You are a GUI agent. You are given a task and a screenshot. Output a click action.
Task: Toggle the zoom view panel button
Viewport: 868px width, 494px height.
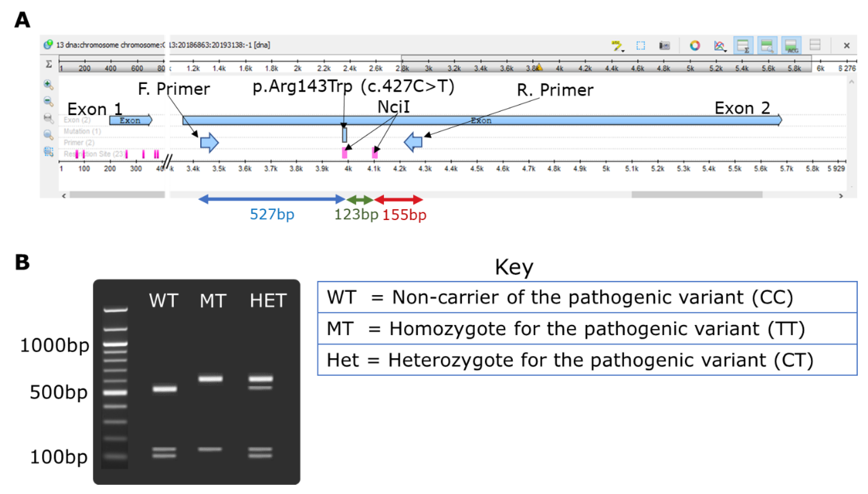[767, 46]
